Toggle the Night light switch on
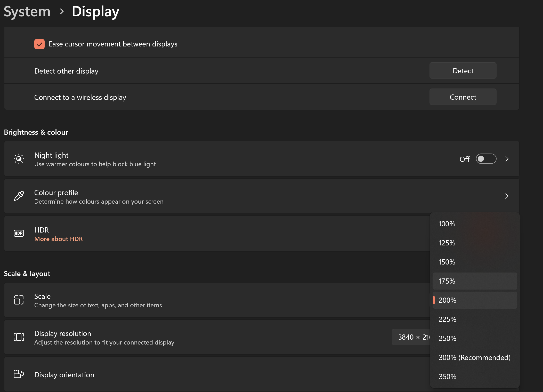The height and width of the screenshot is (392, 543). pyautogui.click(x=486, y=159)
